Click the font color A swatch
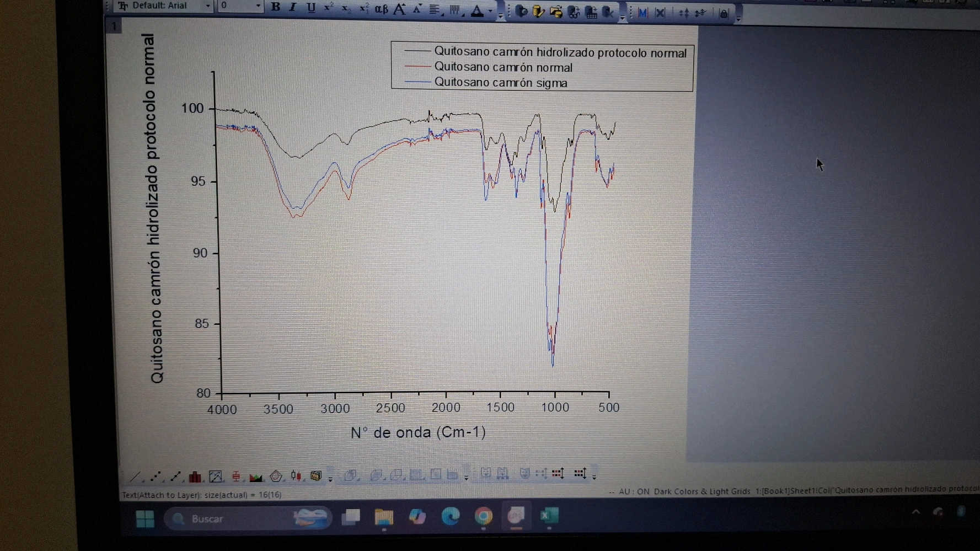Image resolution: width=980 pixels, height=551 pixels. pos(478,10)
